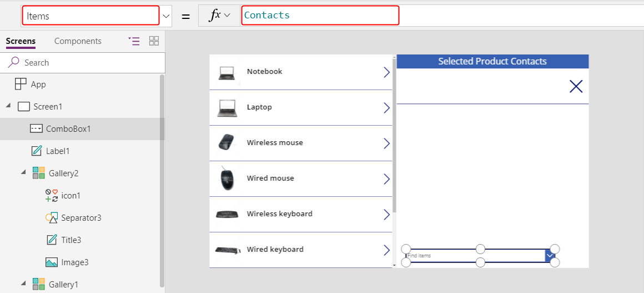Image resolution: width=644 pixels, height=293 pixels.
Task: Select the Wireless mouse title text
Action: pyautogui.click(x=275, y=142)
